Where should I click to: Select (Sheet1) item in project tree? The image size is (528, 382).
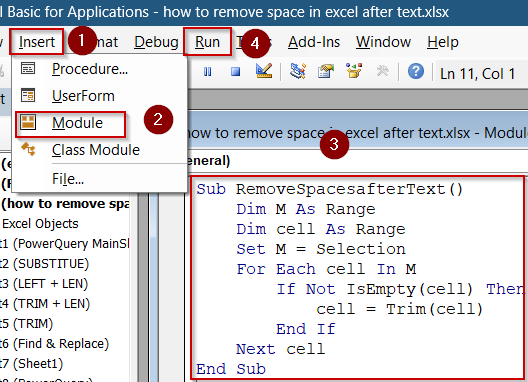[32, 364]
